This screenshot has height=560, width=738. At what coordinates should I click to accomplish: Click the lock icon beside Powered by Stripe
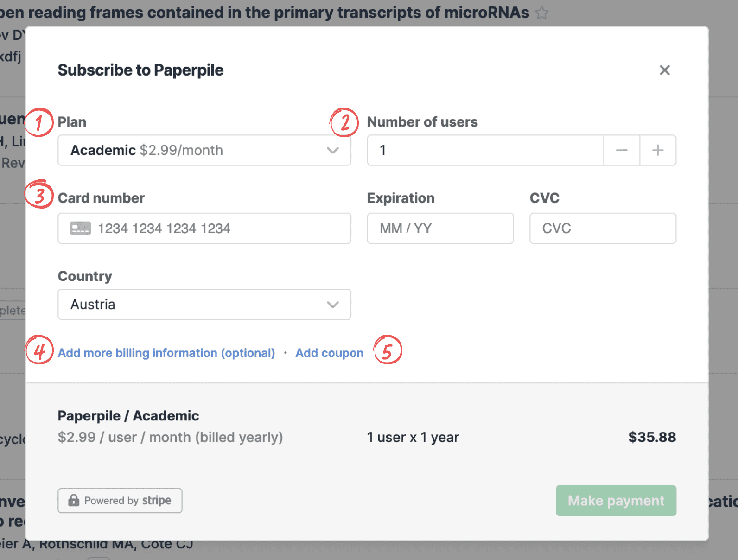pyautogui.click(x=74, y=501)
